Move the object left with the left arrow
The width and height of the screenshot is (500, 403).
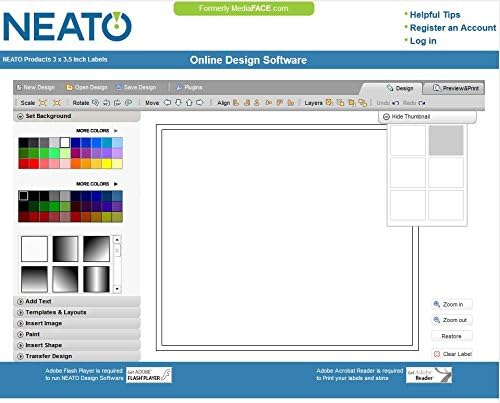[x=167, y=103]
